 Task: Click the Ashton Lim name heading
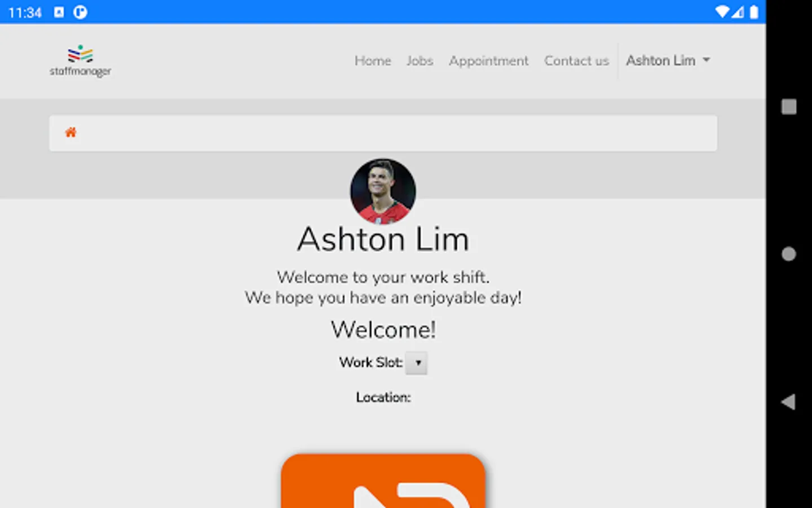[383, 239]
